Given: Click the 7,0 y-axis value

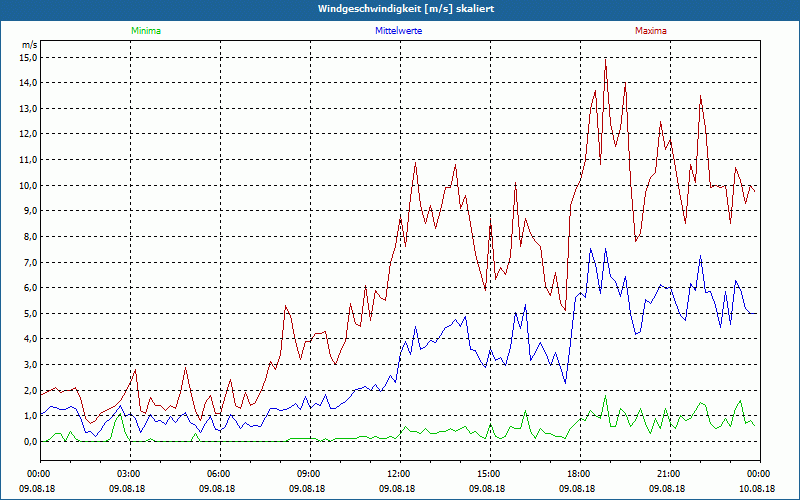Looking at the screenshot, I should coord(30,262).
